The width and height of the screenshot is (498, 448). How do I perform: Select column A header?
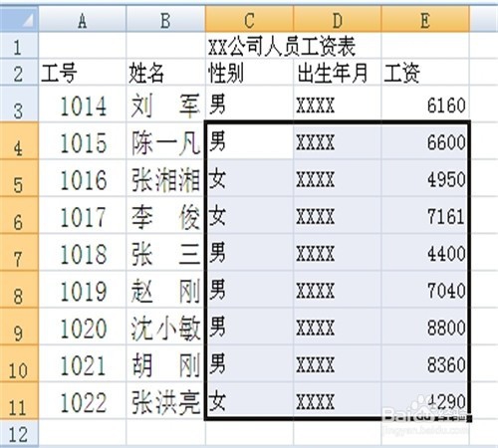[83, 20]
